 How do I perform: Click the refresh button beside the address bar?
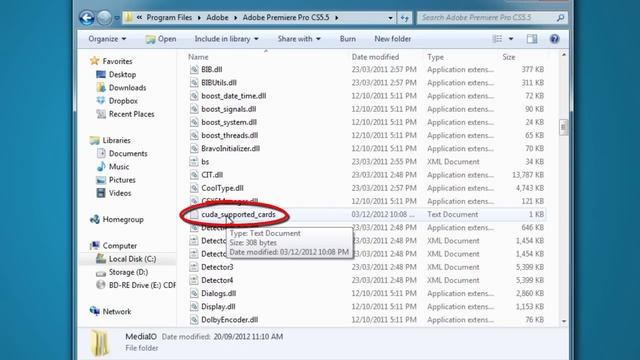[404, 18]
